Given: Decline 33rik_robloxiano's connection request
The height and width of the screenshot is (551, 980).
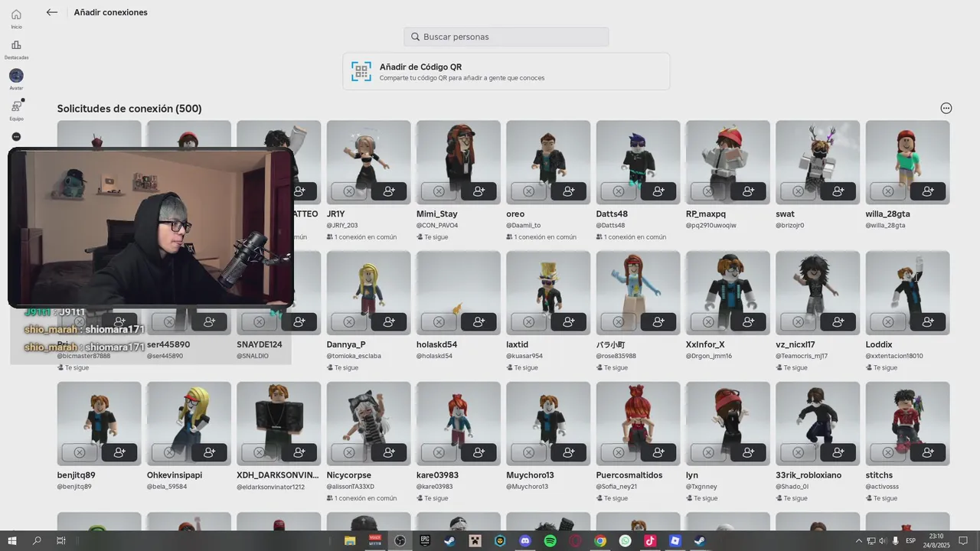Looking at the screenshot, I should tap(798, 453).
